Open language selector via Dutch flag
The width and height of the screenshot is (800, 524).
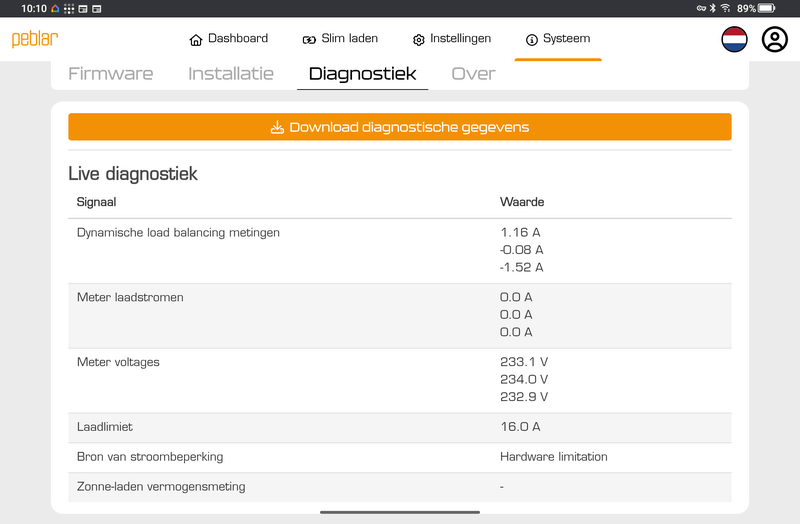(x=734, y=39)
